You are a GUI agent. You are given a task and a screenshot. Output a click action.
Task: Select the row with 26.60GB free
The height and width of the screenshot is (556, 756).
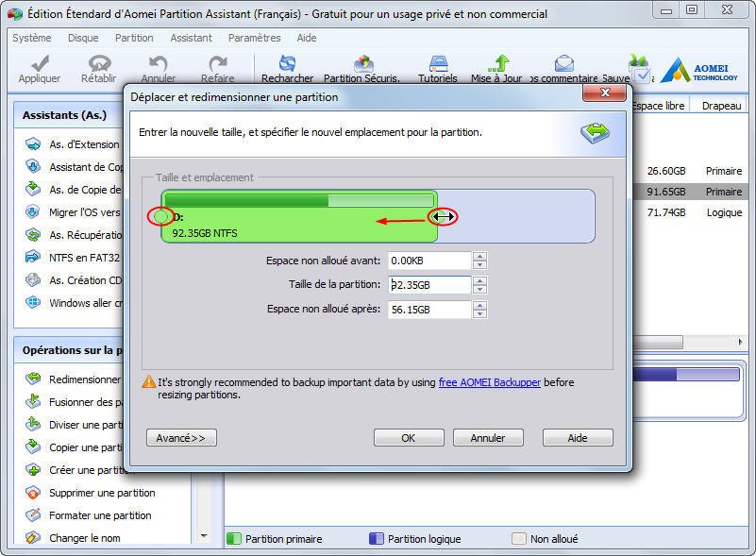pos(690,171)
